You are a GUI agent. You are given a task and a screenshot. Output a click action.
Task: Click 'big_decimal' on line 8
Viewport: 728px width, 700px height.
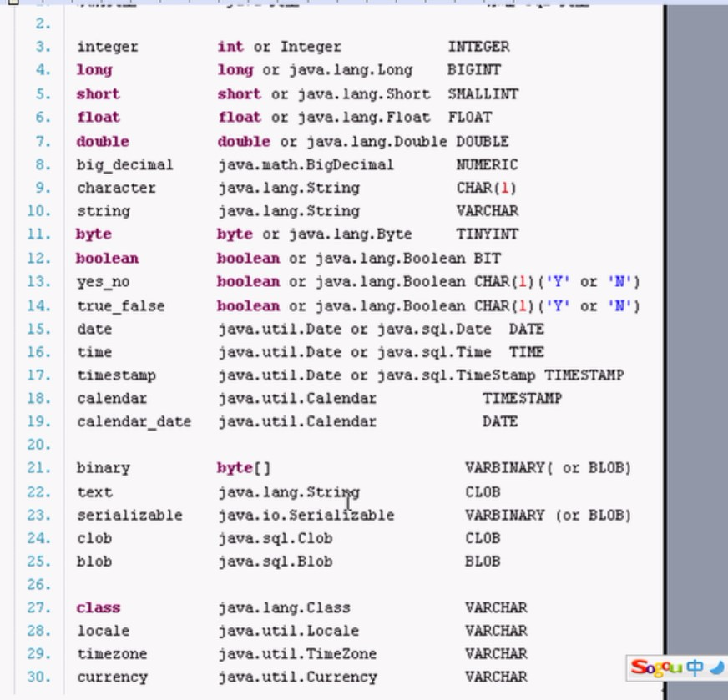coord(125,165)
